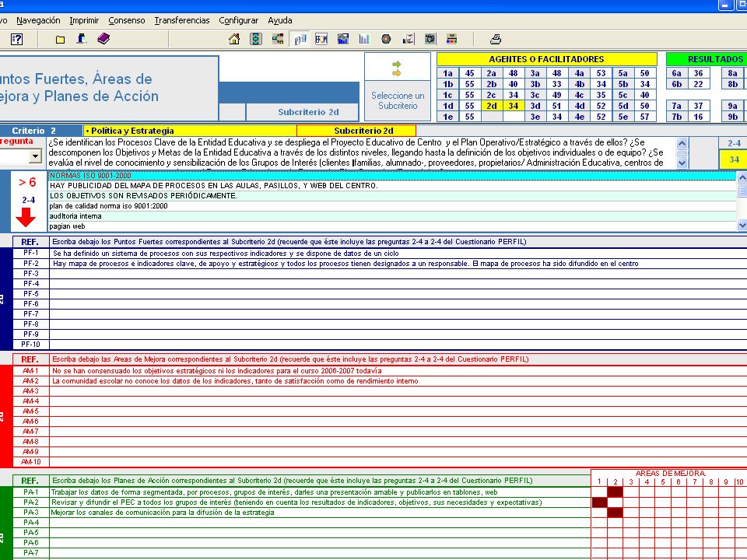Open the yellow folder toolbar icon
Image resolution: width=747 pixels, height=560 pixels.
coord(60,40)
